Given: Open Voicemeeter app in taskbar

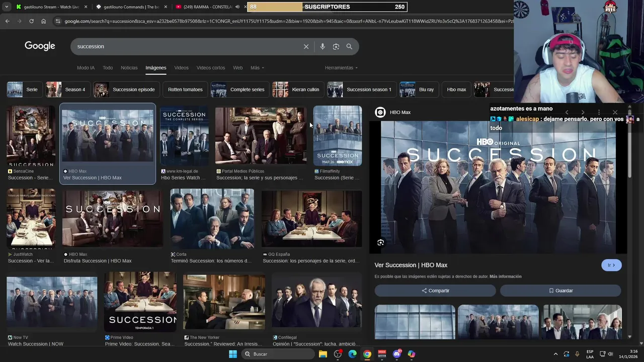Looking at the screenshot, I should tap(382, 354).
